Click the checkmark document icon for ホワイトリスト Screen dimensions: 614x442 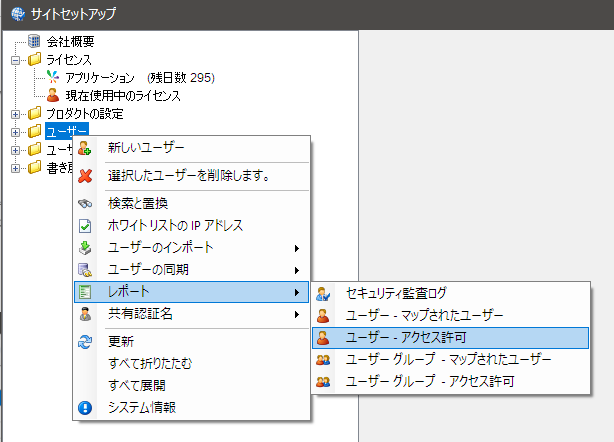[85, 226]
